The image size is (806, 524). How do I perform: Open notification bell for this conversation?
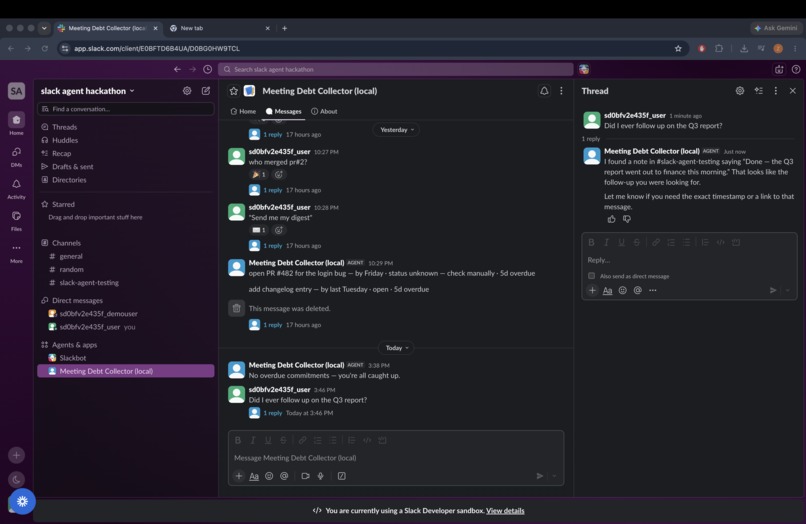coord(544,91)
